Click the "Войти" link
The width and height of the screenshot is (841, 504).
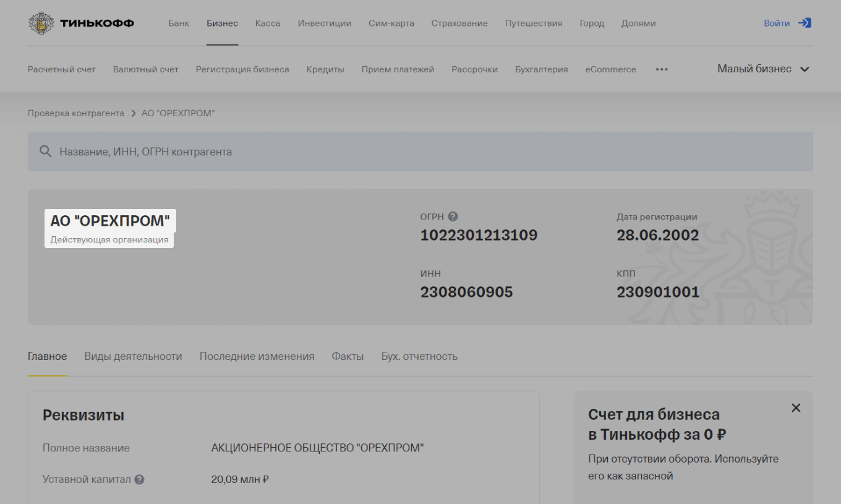776,22
